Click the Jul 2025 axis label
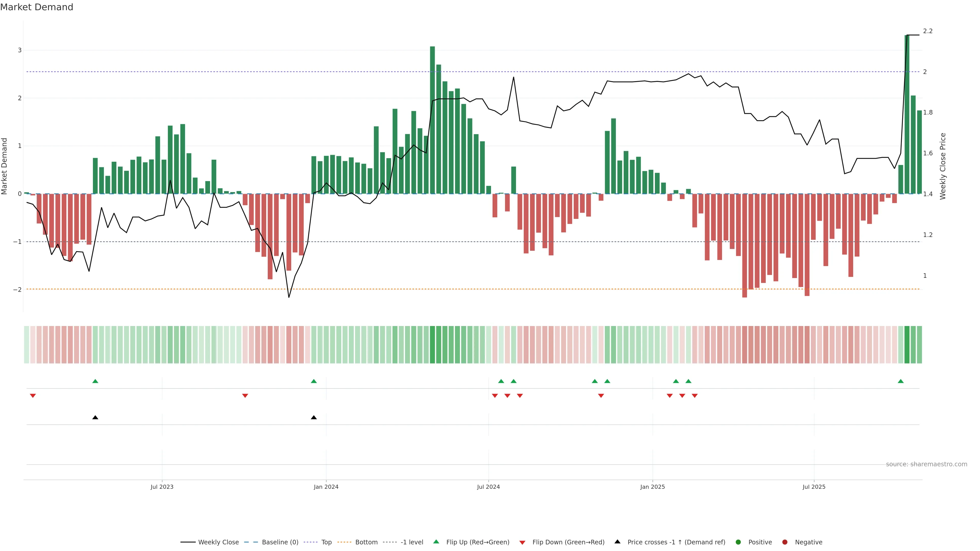The image size is (980, 551). coord(814,487)
